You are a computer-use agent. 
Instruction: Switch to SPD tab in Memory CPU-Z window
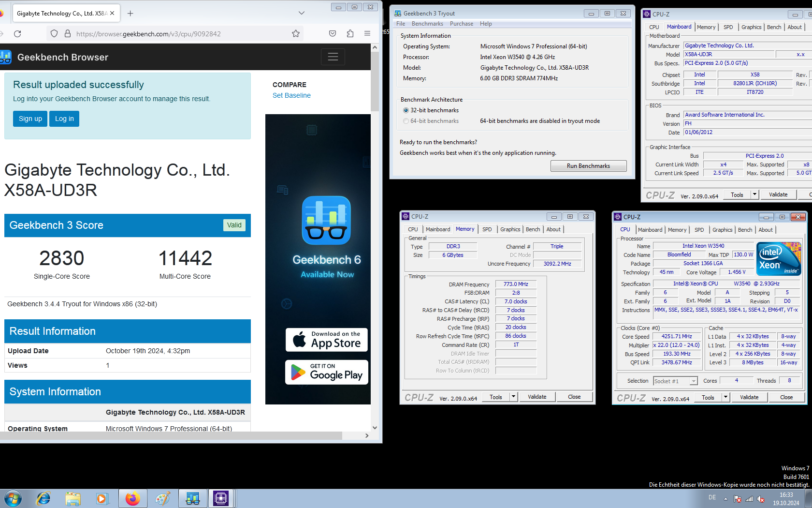click(x=487, y=229)
